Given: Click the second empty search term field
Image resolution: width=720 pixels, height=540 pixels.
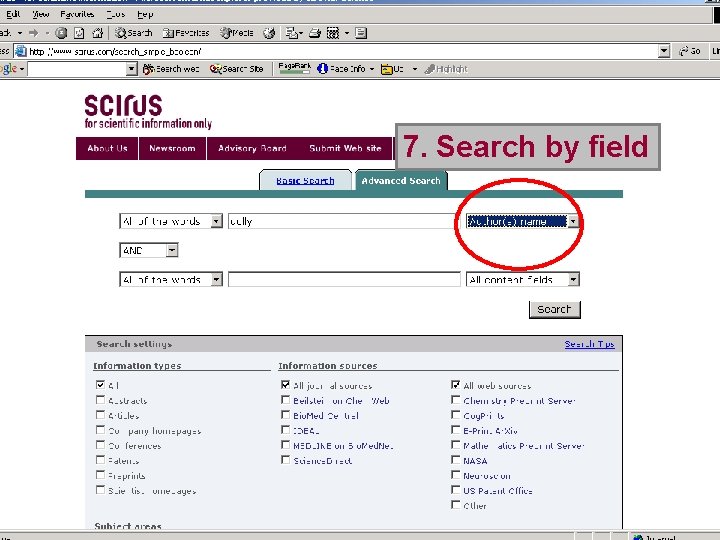Looking at the screenshot, I should click(x=344, y=279).
